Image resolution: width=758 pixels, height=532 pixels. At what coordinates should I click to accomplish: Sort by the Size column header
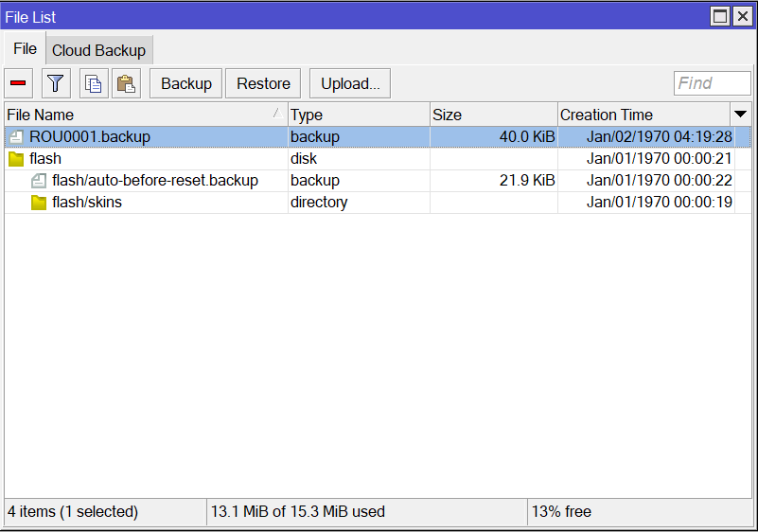pyautogui.click(x=492, y=115)
